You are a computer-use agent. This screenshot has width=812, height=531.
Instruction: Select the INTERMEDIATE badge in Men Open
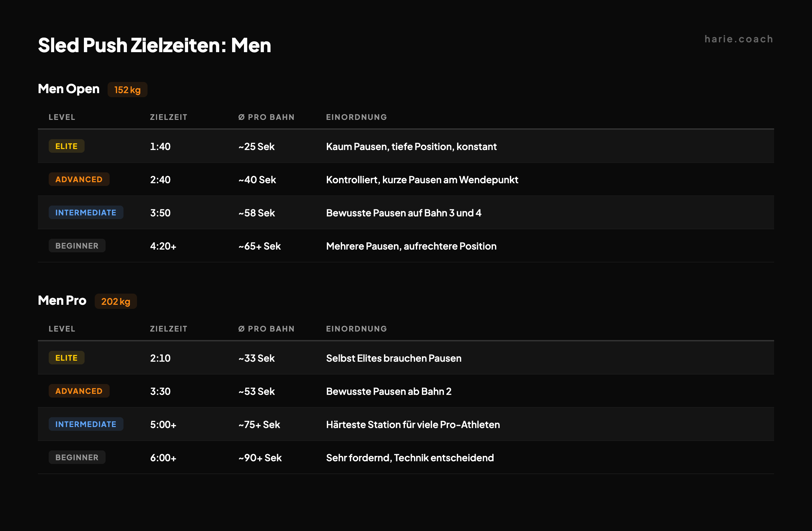tap(86, 212)
